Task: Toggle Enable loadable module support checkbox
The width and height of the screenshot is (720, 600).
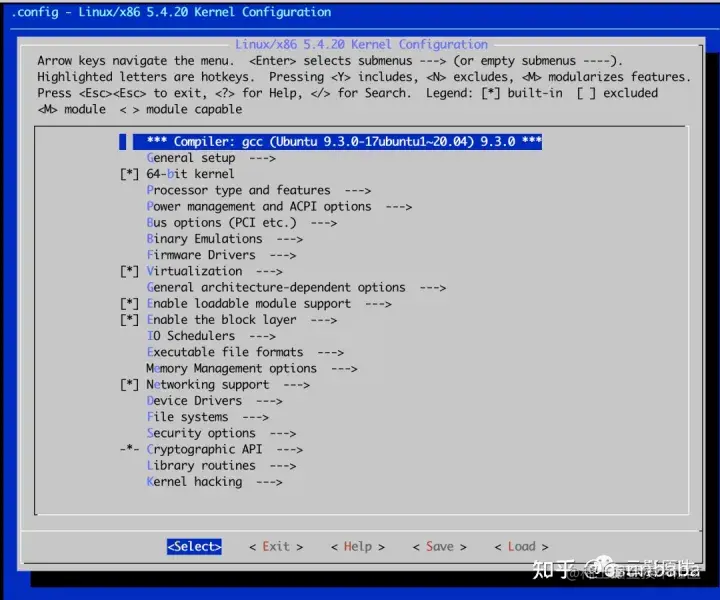Action: coord(129,304)
